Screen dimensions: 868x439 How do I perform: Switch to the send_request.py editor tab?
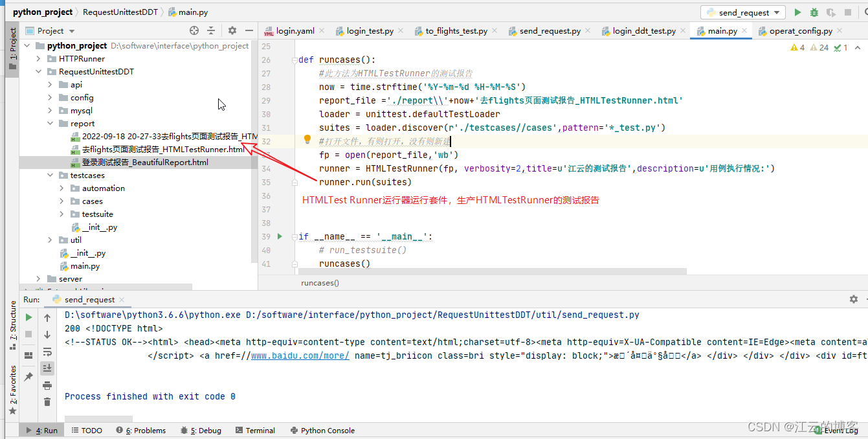click(550, 30)
